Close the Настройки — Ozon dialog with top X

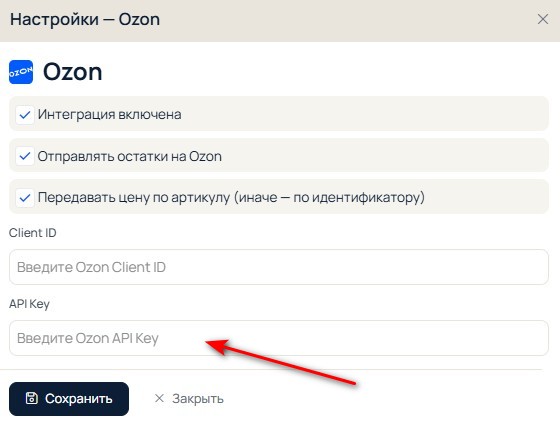(543, 19)
